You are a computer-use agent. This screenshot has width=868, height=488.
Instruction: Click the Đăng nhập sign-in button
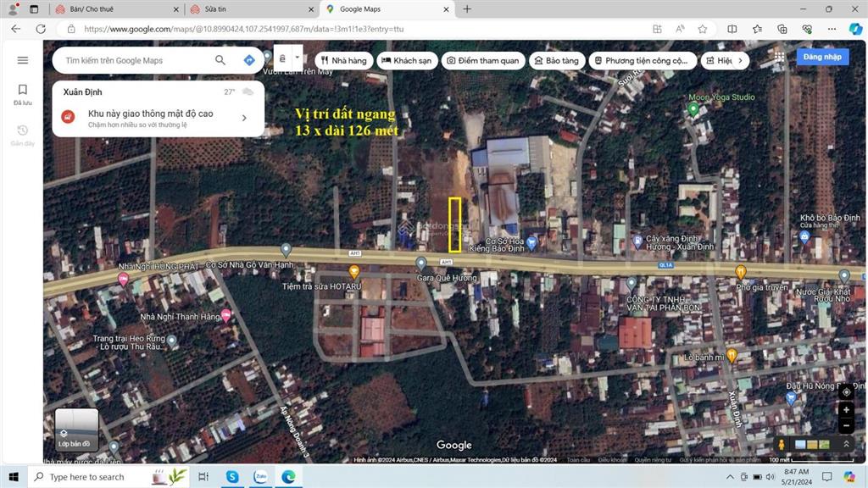pos(822,57)
